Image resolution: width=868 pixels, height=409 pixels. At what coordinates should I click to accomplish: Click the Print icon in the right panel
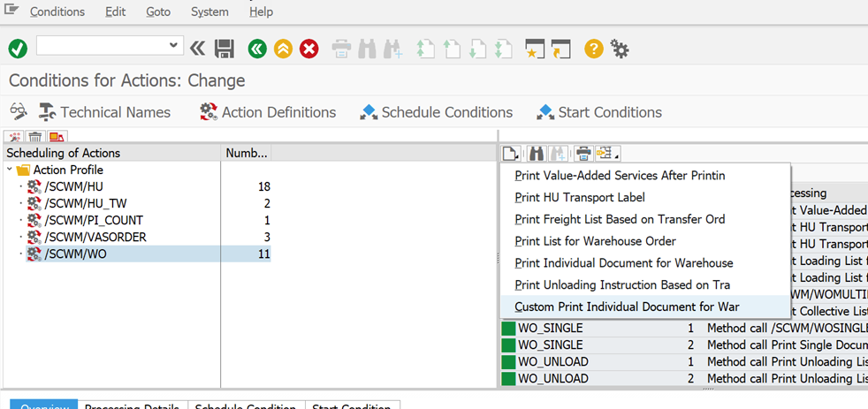(583, 152)
